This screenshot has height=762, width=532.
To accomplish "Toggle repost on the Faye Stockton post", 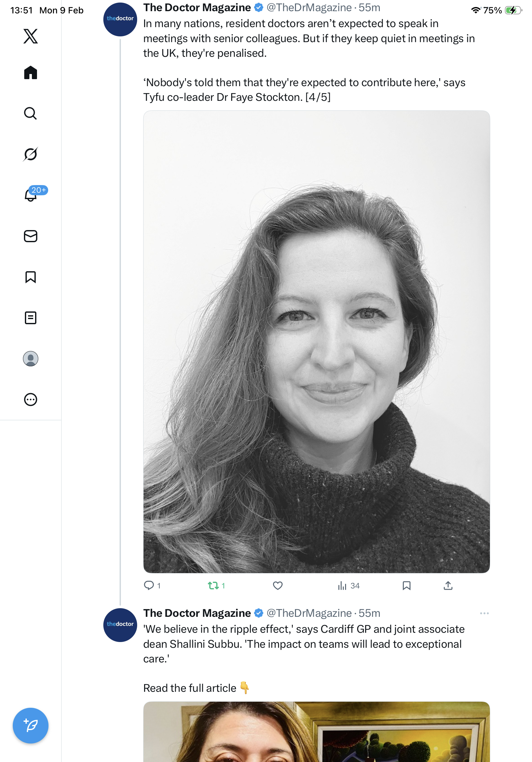I will click(213, 586).
